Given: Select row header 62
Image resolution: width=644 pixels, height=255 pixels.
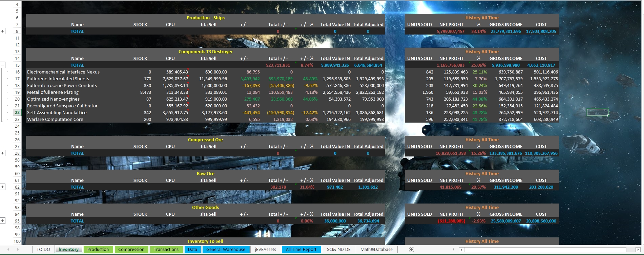Looking at the screenshot, I should [x=17, y=187].
